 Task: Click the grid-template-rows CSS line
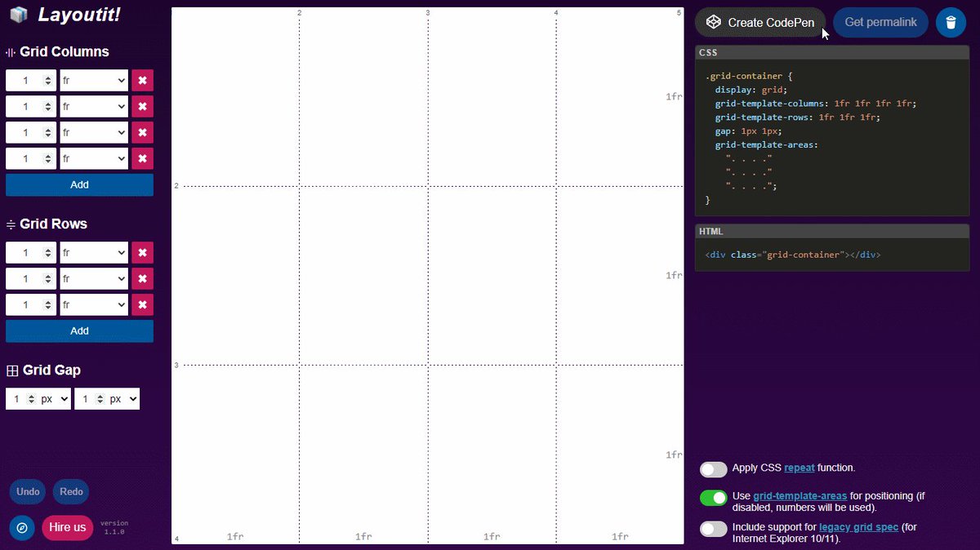click(798, 118)
